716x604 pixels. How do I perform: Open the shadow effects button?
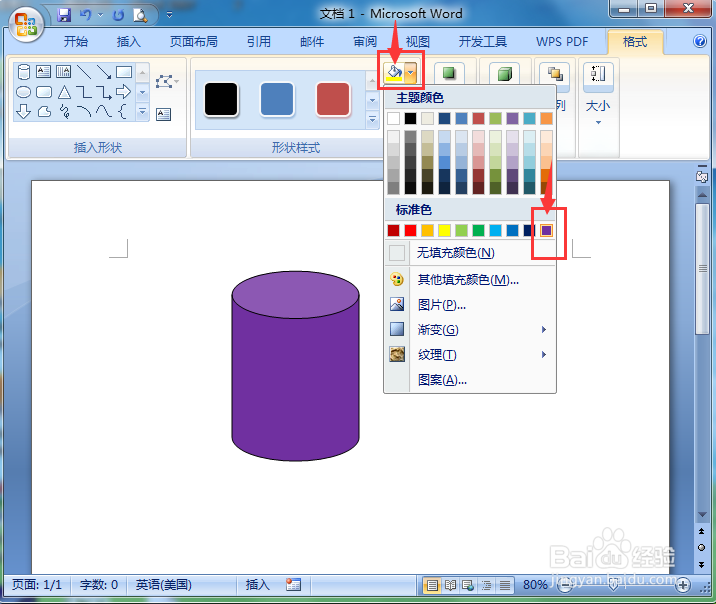click(449, 73)
